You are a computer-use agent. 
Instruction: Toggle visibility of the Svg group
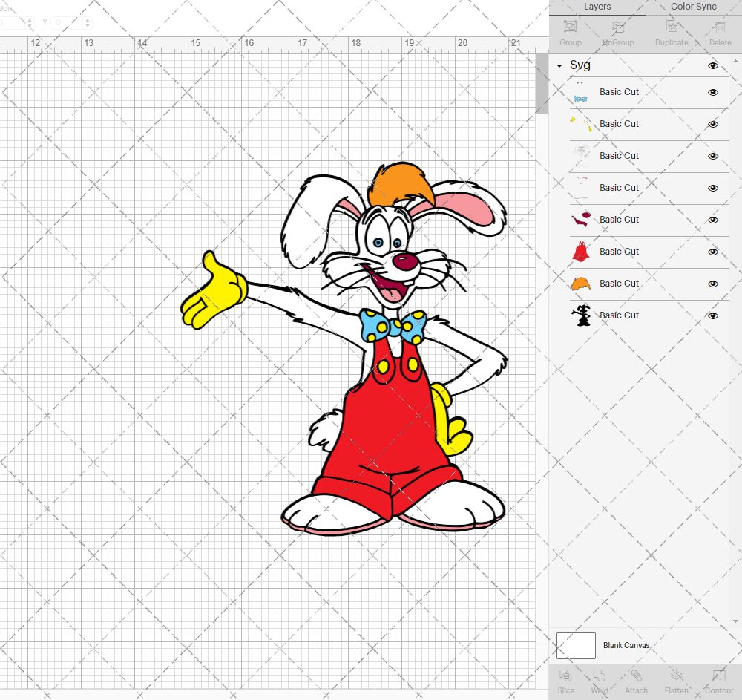(712, 65)
